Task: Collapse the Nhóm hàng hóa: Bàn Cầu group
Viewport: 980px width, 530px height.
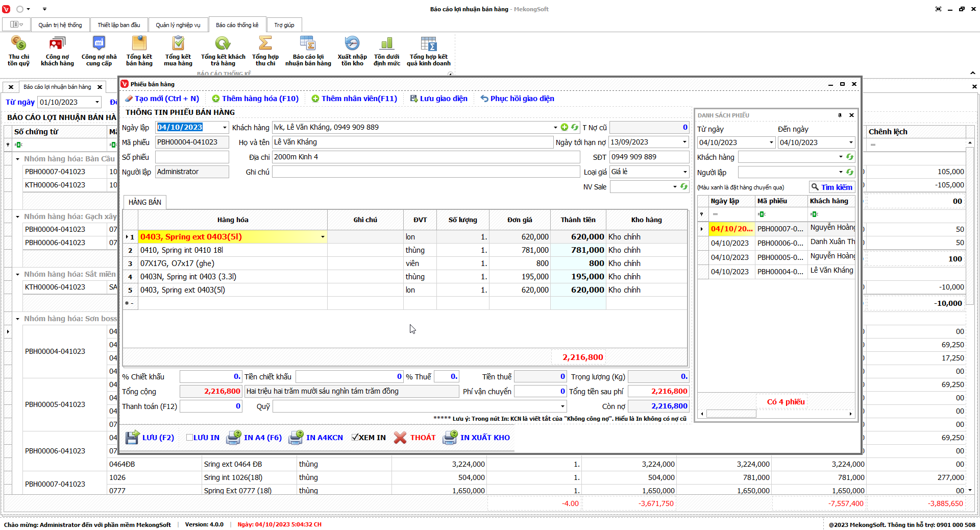Action: point(17,159)
